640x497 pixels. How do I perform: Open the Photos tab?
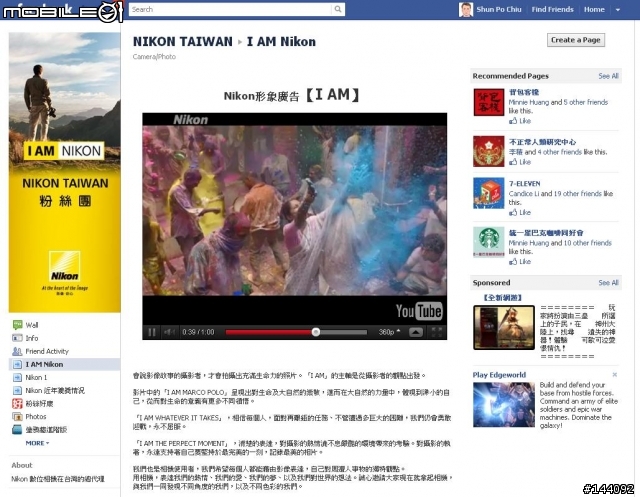point(36,417)
